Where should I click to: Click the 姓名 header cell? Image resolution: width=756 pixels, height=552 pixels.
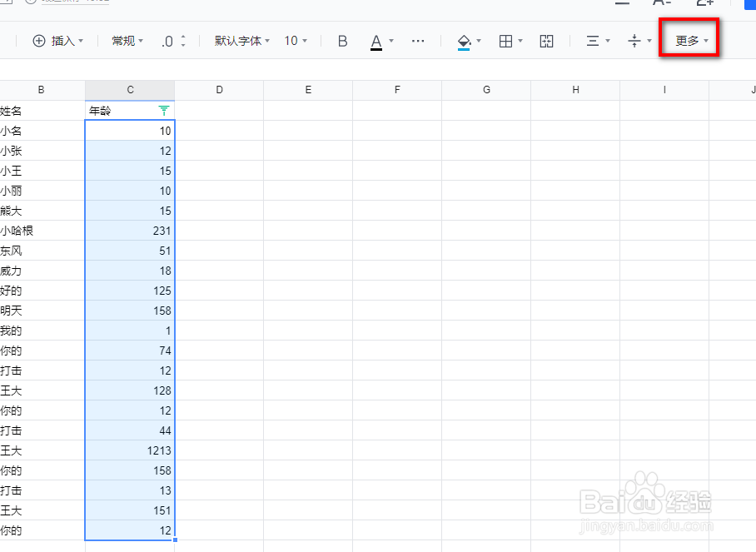click(42, 111)
